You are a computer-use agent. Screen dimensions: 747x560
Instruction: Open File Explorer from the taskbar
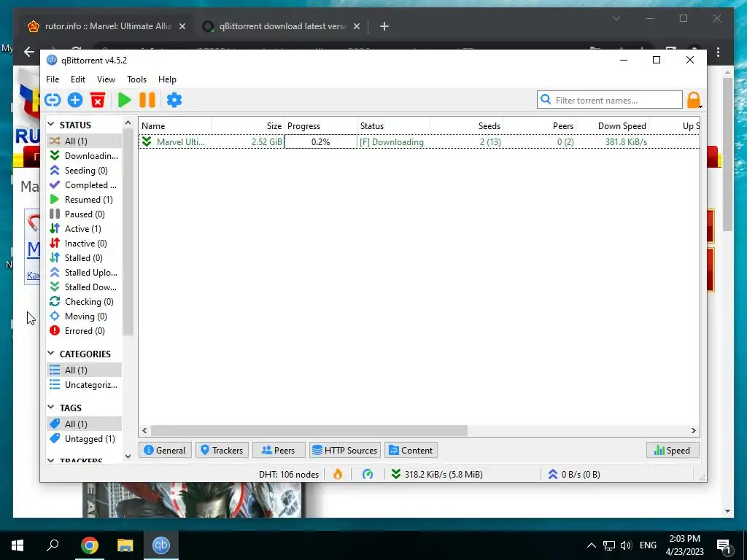(125, 545)
